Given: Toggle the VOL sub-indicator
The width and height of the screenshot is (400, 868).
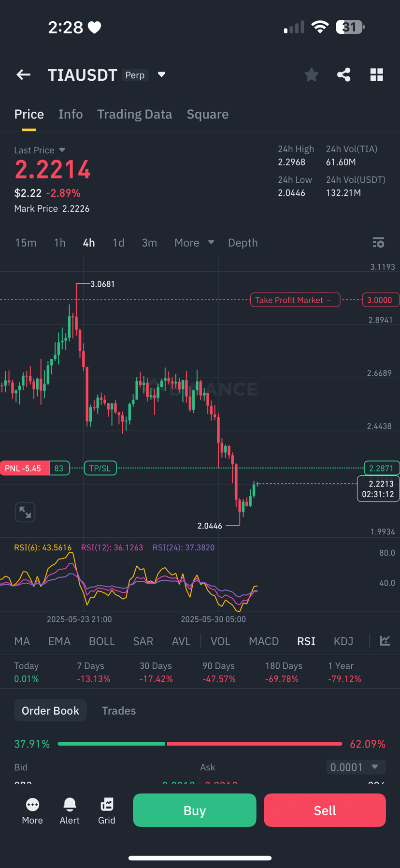Looking at the screenshot, I should (220, 641).
